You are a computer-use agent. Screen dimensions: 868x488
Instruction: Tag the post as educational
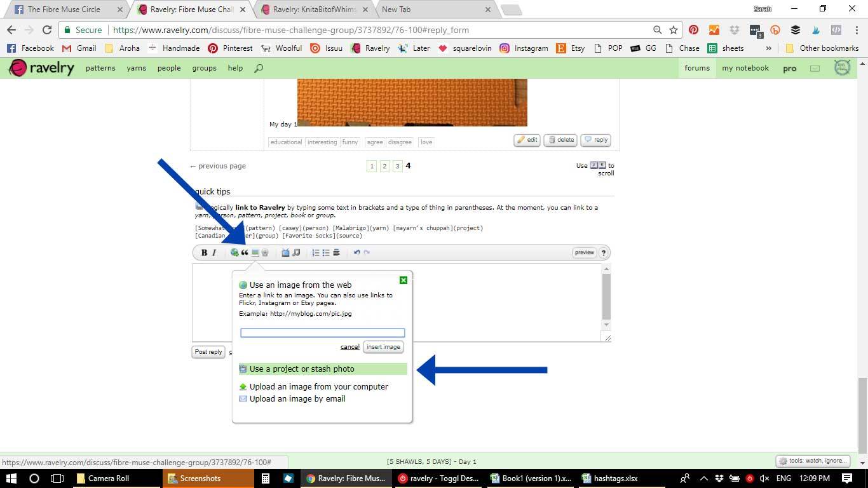286,142
